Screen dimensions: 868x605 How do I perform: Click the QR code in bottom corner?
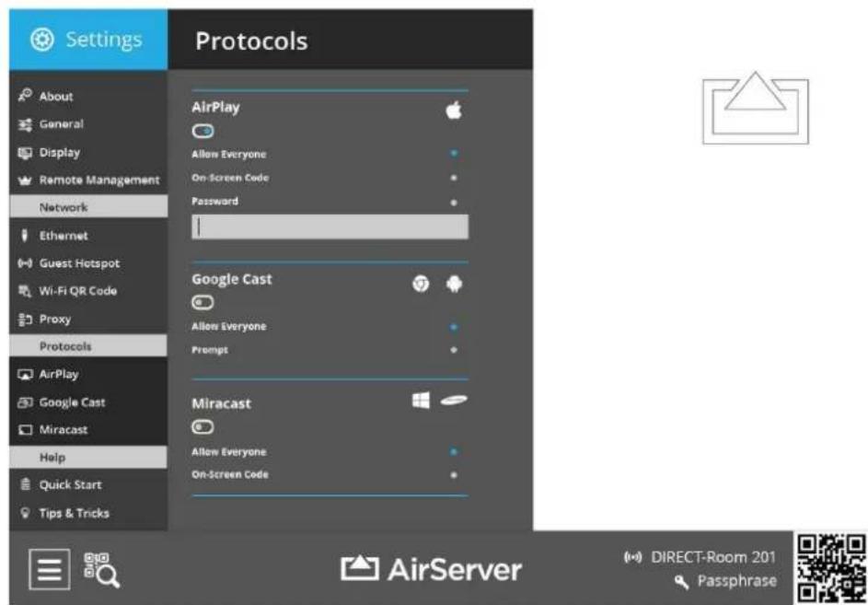(831, 569)
